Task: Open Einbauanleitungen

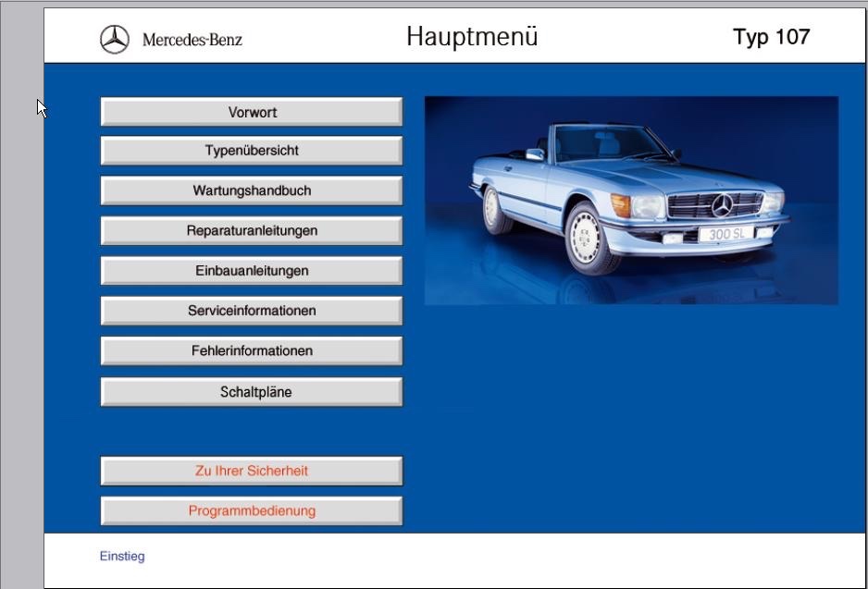Action: 252,271
